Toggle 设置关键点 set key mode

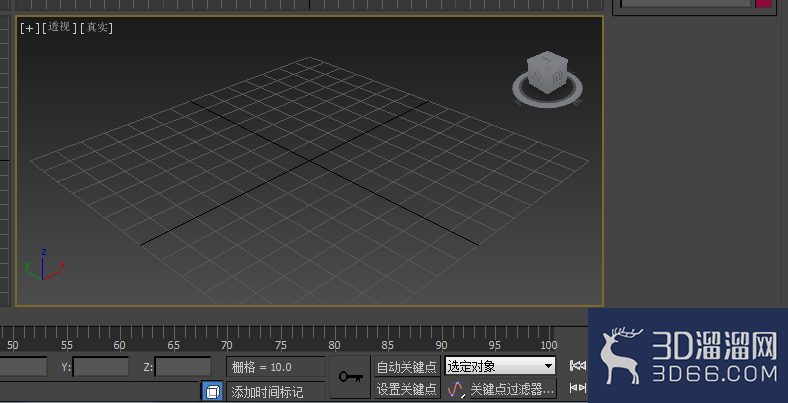[407, 389]
